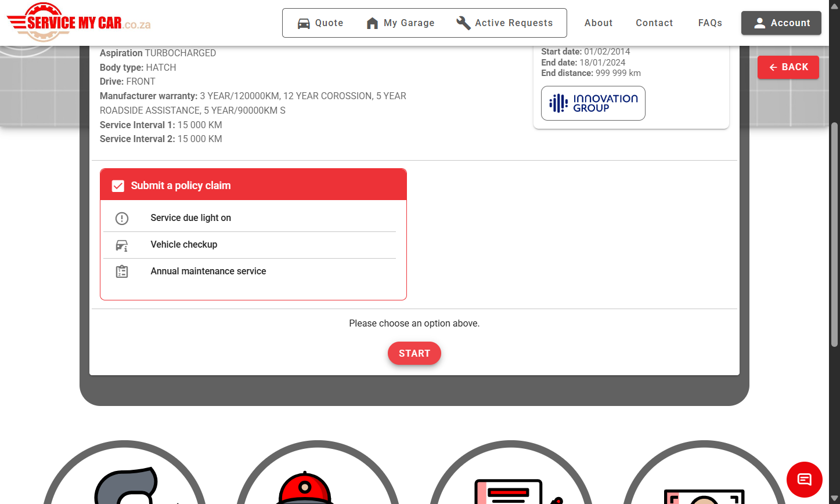Click the wrench icon for Active Requests

point(463,23)
